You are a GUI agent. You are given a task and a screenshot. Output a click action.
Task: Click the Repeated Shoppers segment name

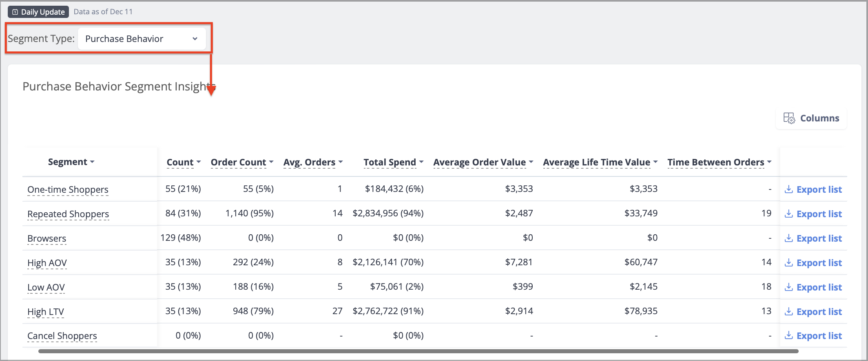pyautogui.click(x=68, y=214)
